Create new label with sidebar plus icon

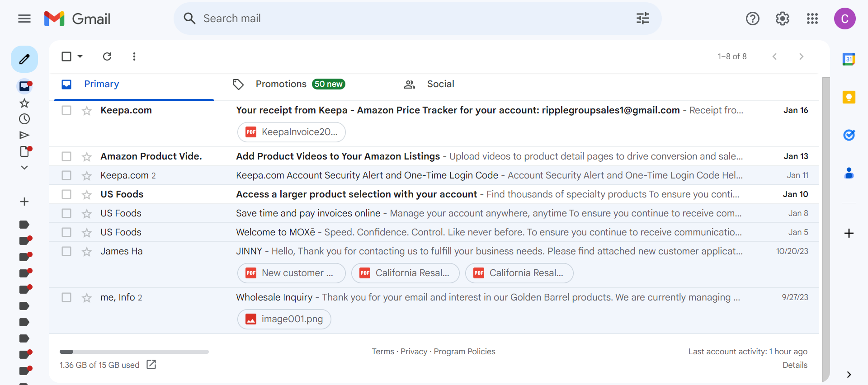24,202
